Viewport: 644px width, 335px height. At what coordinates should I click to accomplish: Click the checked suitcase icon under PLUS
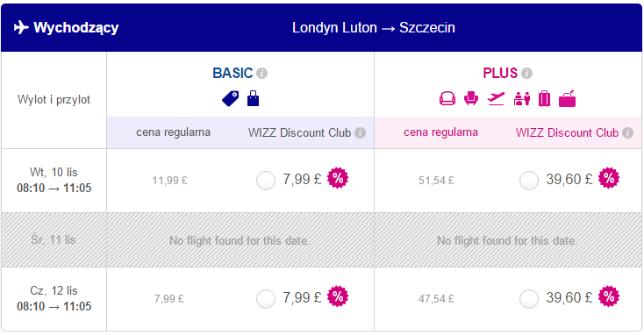(544, 98)
